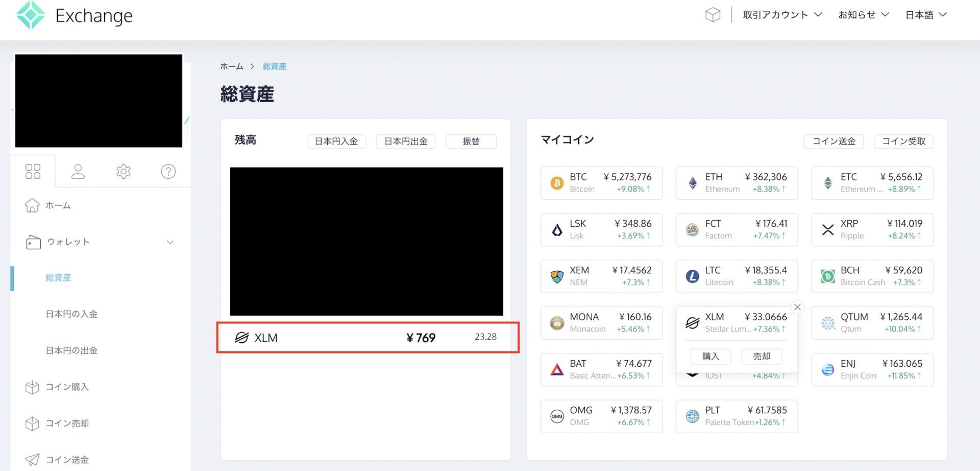
Task: Select the XLM balance row
Action: point(367,338)
